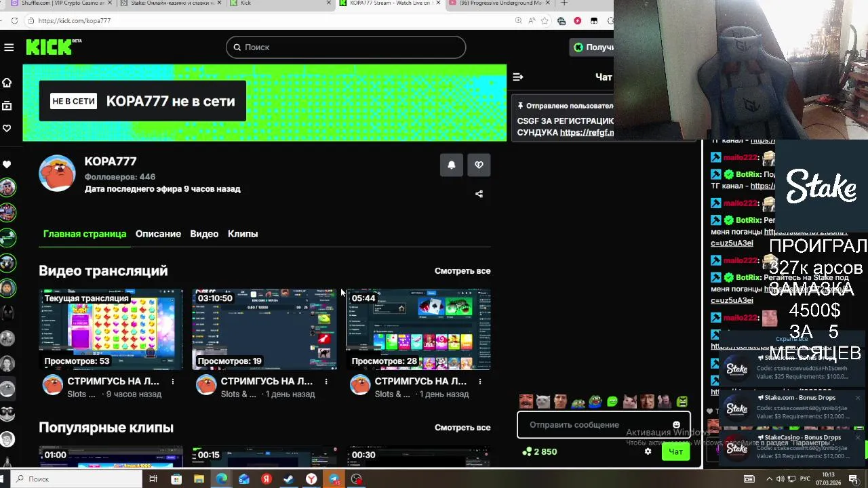Click the Получить button in Kick header

click(x=593, y=47)
